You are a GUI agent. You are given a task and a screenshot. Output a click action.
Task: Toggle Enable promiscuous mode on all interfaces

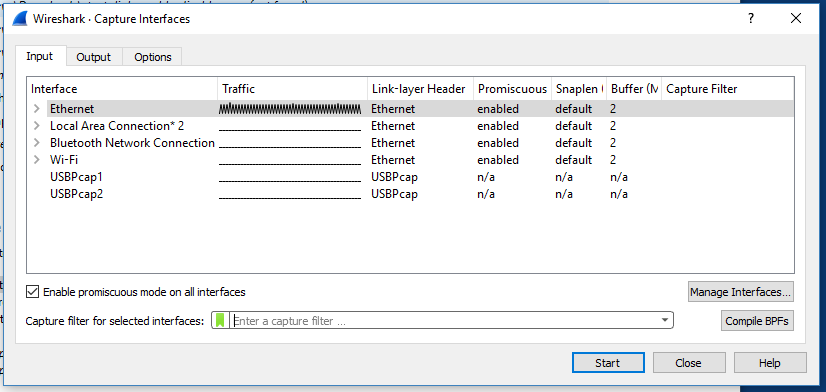[x=33, y=291]
